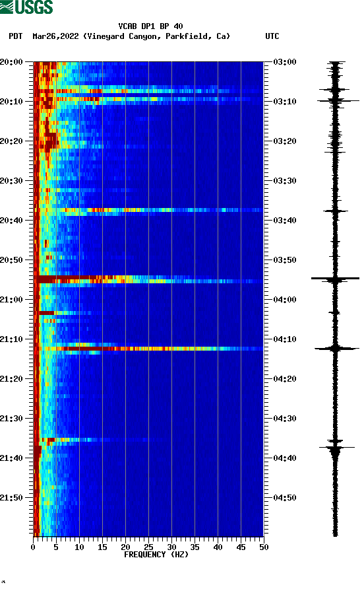The image size is (364, 589).
Task: Click the strongest broadband event near 20:55
Action: (x=148, y=279)
